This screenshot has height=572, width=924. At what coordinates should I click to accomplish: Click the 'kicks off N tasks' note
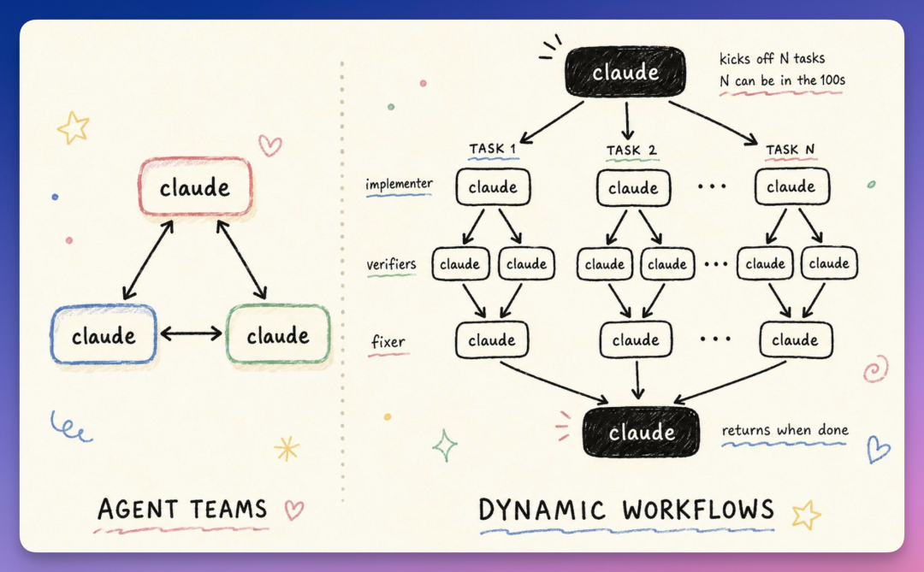(x=772, y=58)
